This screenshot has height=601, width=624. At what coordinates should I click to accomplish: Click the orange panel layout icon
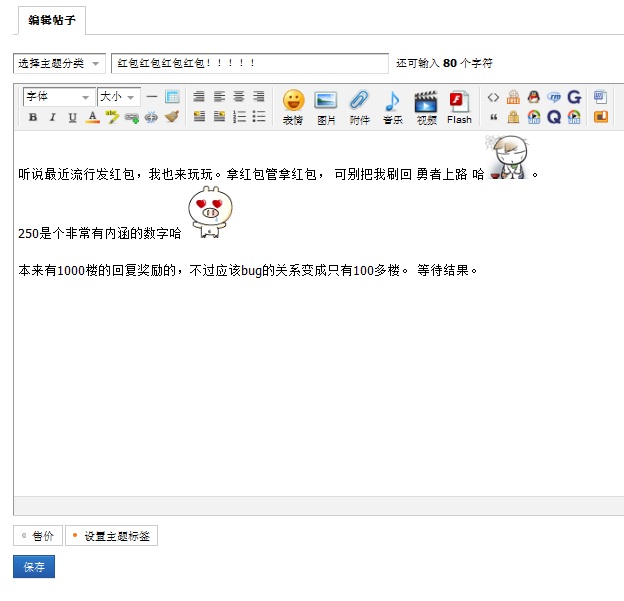(601, 117)
